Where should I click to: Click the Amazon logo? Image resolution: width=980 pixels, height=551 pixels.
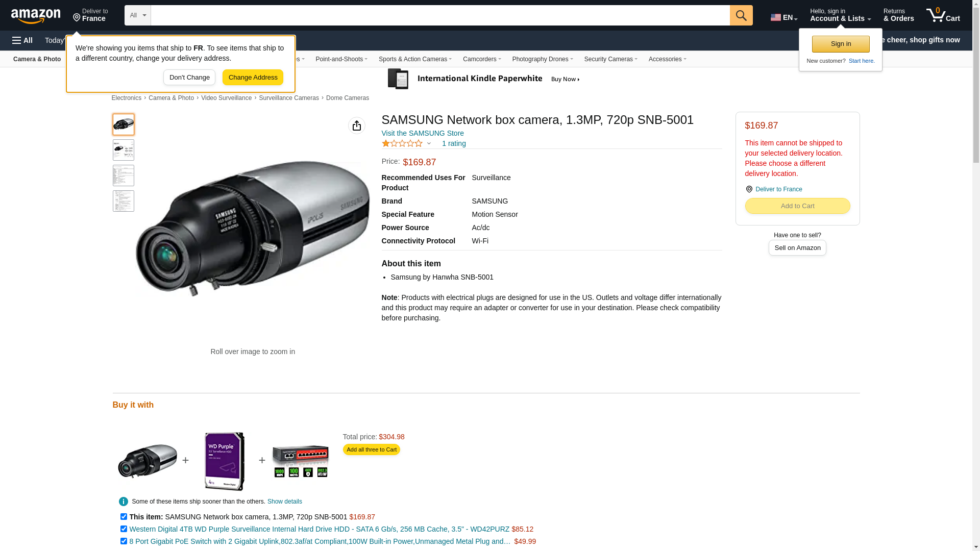tap(36, 16)
